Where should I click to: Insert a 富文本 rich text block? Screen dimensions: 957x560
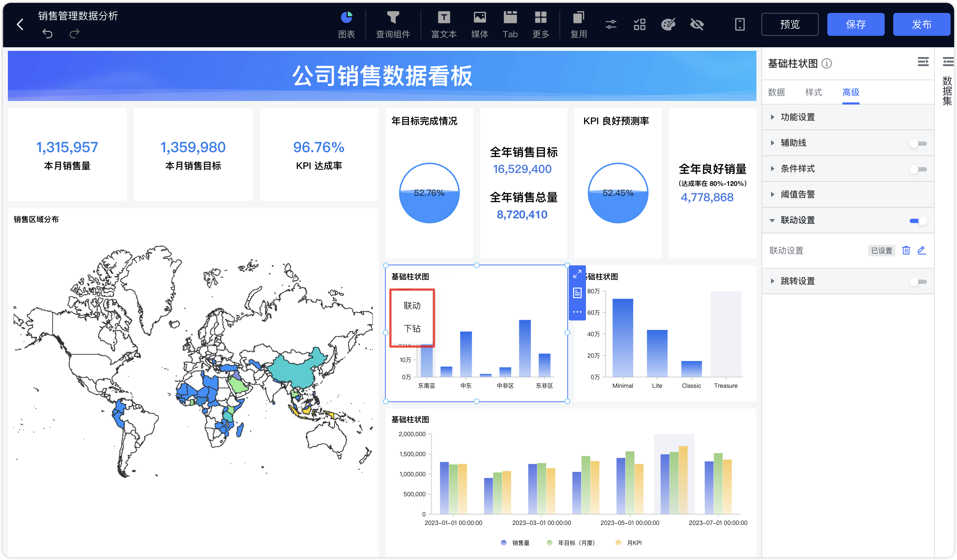[443, 24]
